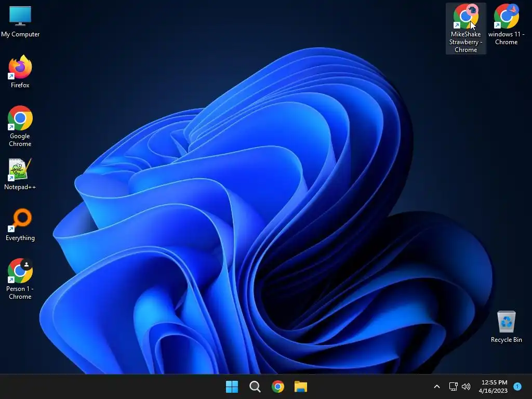Viewport: 532px width, 399px height.
Task: Select MikeShake Strawberry - Chrome shortcut
Action: pos(465,29)
